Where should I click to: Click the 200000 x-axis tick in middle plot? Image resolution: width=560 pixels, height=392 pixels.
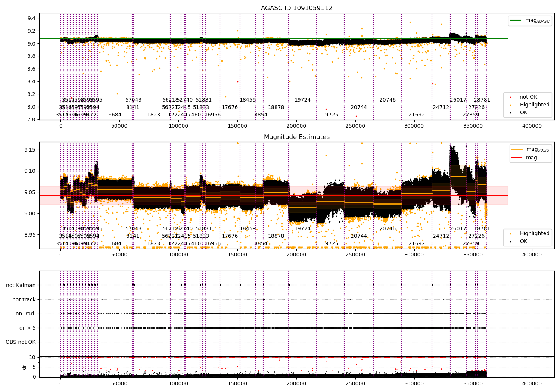point(296,255)
